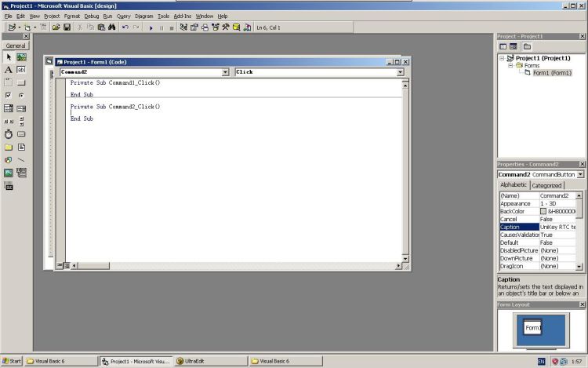Open the Object Browser toolbar icon
Viewport: 588px width, 368px height.
click(x=216, y=27)
